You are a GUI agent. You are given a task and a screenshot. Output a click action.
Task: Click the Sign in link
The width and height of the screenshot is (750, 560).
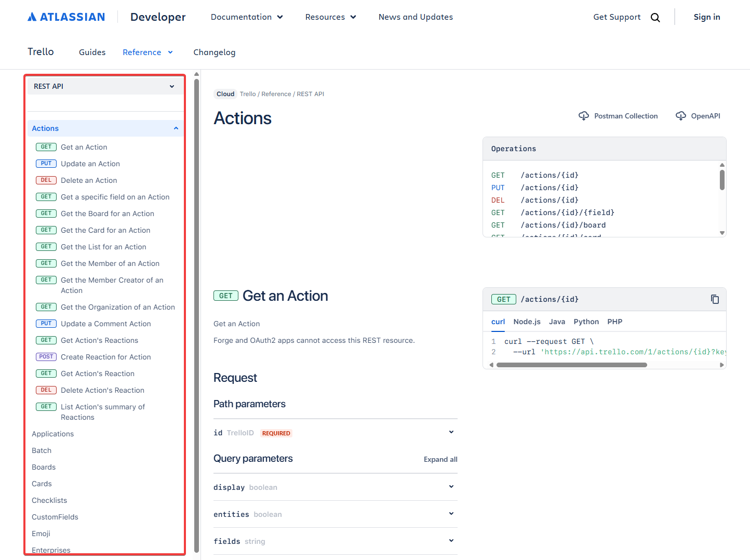(x=706, y=17)
